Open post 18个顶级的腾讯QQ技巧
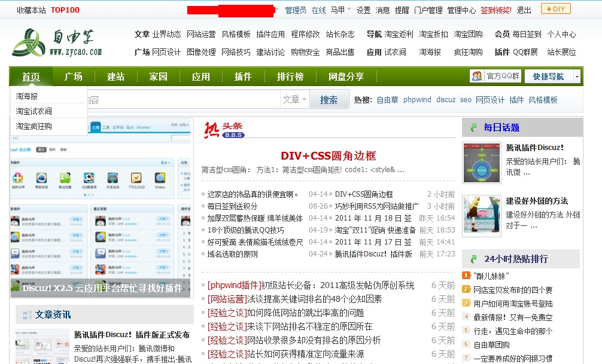This screenshot has height=364, width=602. click(246, 230)
